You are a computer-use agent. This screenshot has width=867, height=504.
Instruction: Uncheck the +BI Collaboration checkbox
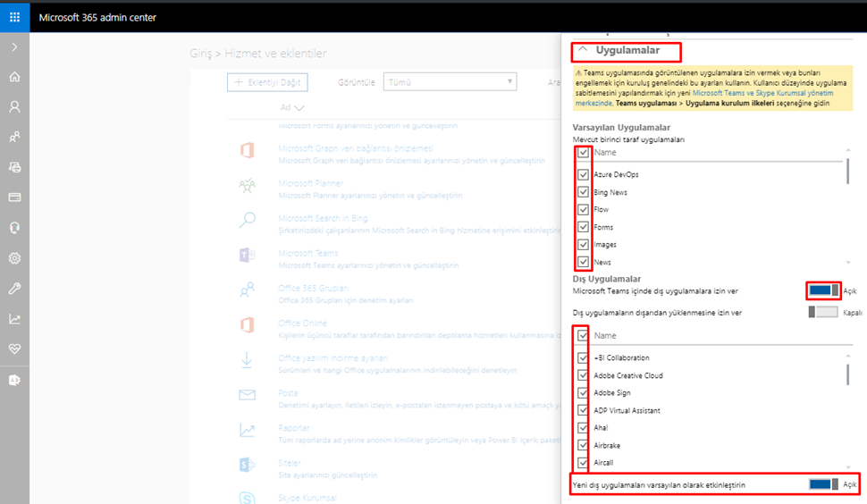(582, 357)
